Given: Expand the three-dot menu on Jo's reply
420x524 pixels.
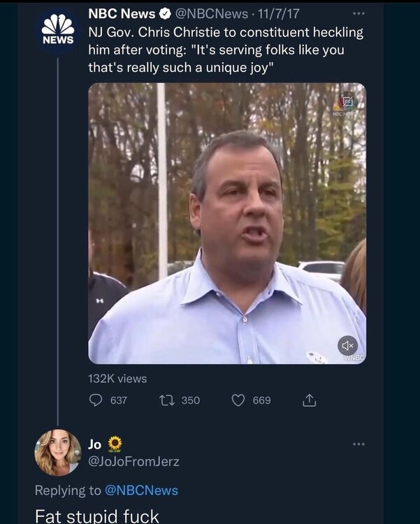Looking at the screenshot, I should tap(359, 444).
